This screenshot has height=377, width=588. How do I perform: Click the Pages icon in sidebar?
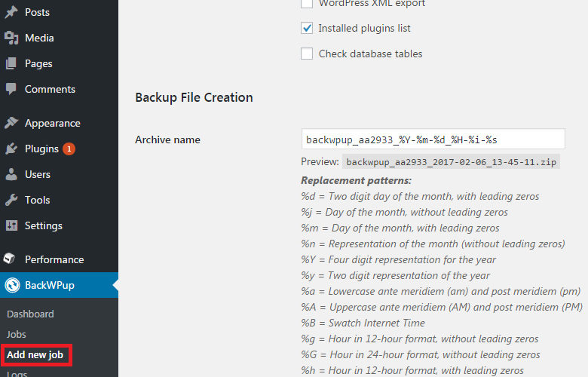click(11, 63)
